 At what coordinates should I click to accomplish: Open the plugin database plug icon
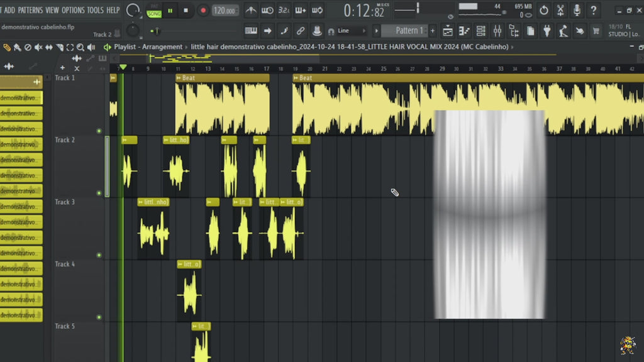click(547, 31)
